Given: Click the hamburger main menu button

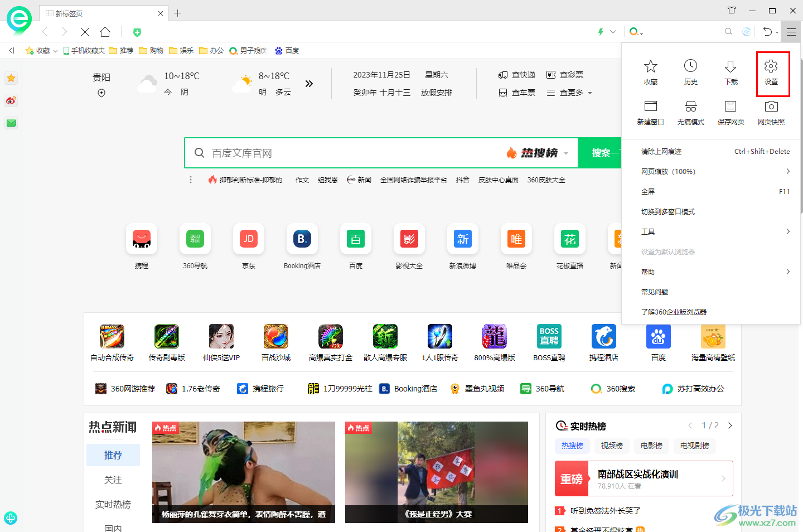Looking at the screenshot, I should [x=791, y=32].
